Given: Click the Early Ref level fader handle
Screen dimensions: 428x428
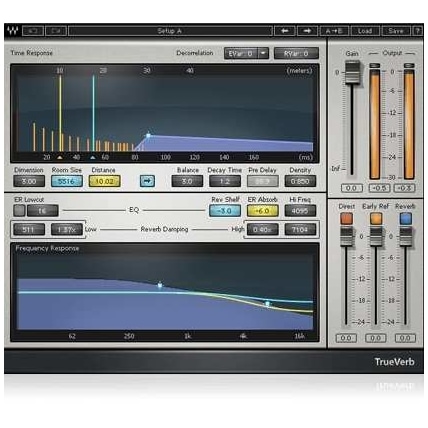Looking at the screenshot, I should coord(376,236).
